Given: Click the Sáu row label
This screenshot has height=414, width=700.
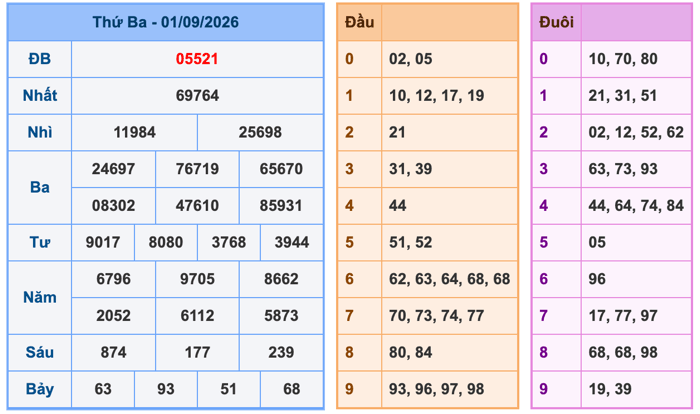Looking at the screenshot, I should (x=40, y=352).
